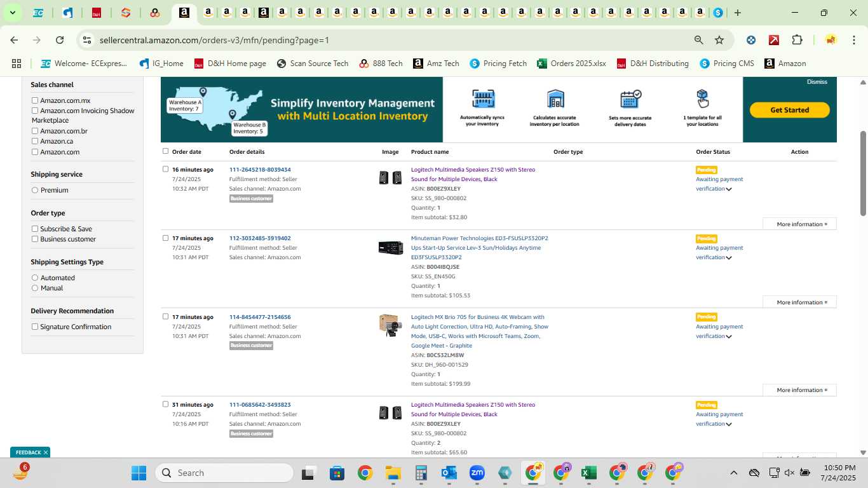Check Amazon.com Invoicing Shadow Marketplace

(35, 111)
